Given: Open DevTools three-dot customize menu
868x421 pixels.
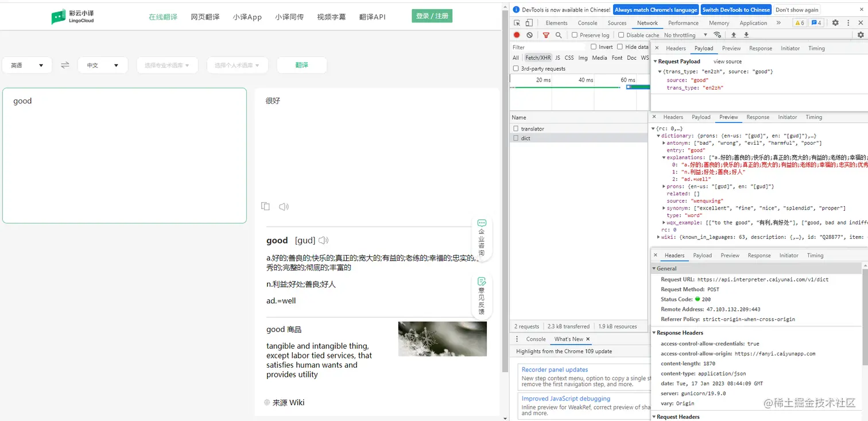Looking at the screenshot, I should pyautogui.click(x=848, y=23).
